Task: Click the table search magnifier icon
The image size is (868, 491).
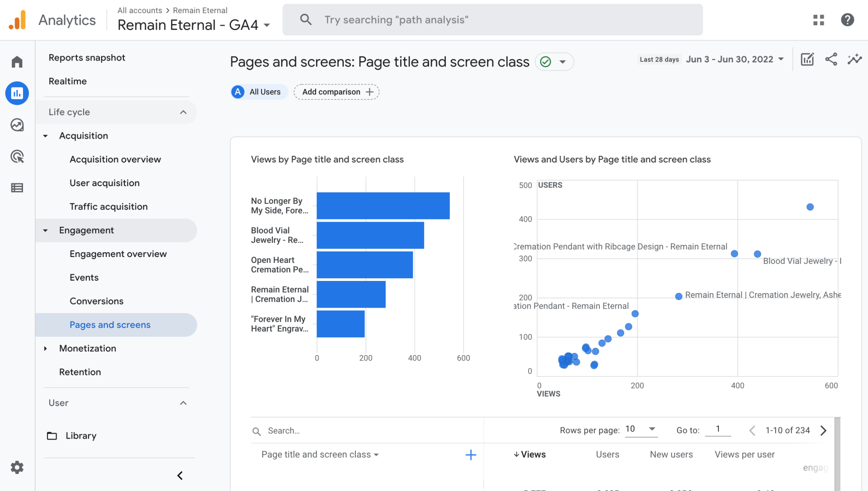Action: pos(256,431)
